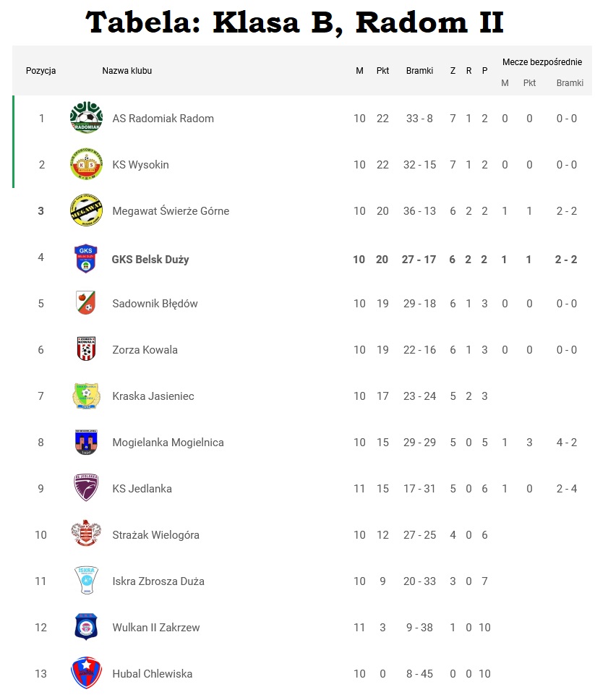The width and height of the screenshot is (608, 700).
Task: Click the Sadownik Błędów apple crest
Action: tap(86, 303)
